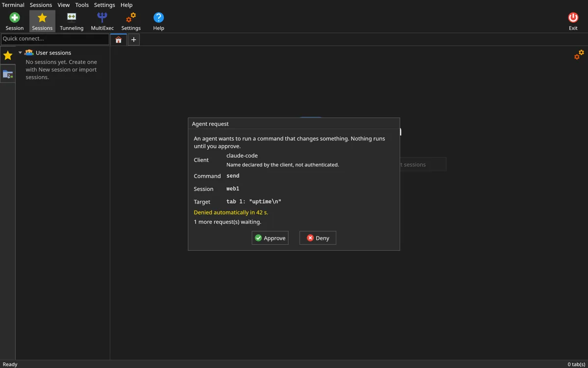Open the Tools menu
Viewport: 588px width, 368px height.
point(82,5)
